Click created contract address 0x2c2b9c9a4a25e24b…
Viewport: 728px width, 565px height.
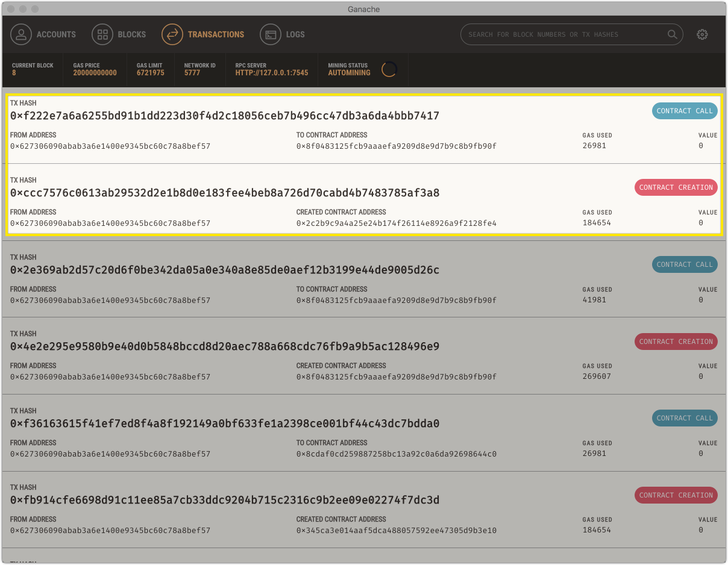[397, 223]
